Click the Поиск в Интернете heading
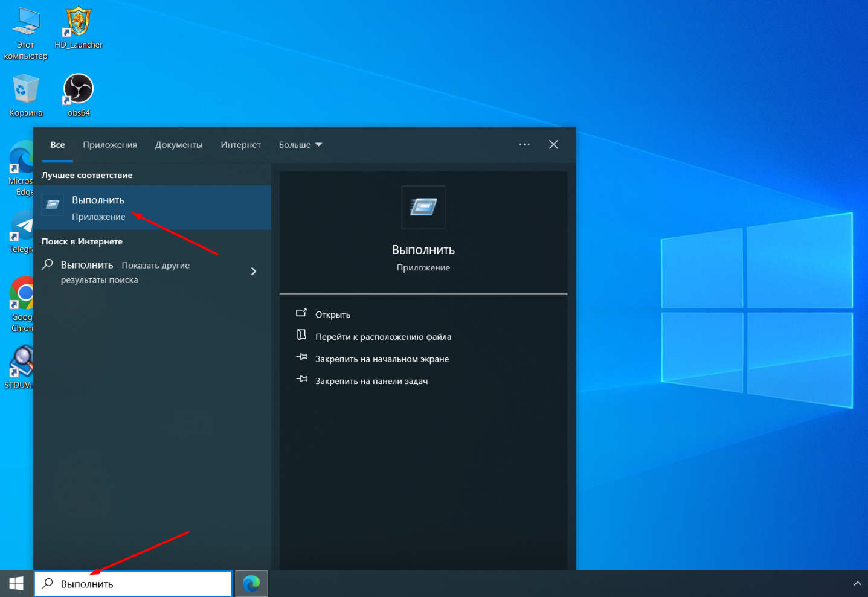This screenshot has width=868, height=597. (82, 241)
